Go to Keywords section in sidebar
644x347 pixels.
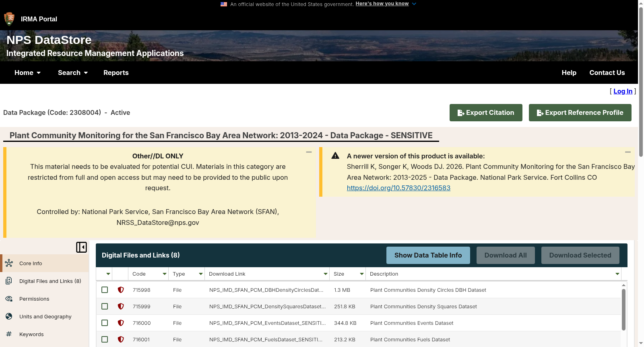coord(44,334)
